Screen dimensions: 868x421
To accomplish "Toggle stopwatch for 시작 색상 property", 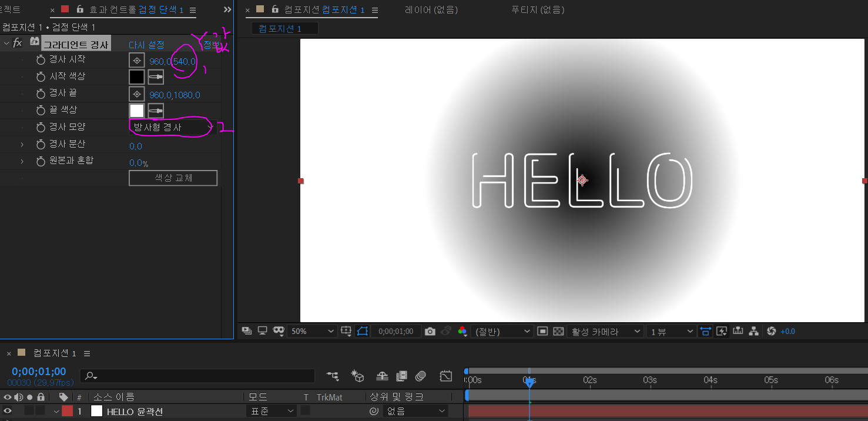I will (41, 77).
